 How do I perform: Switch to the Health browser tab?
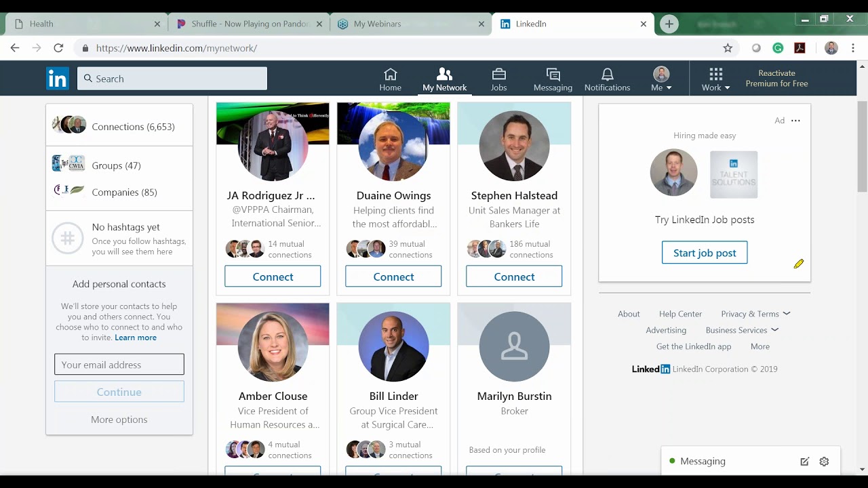[86, 24]
